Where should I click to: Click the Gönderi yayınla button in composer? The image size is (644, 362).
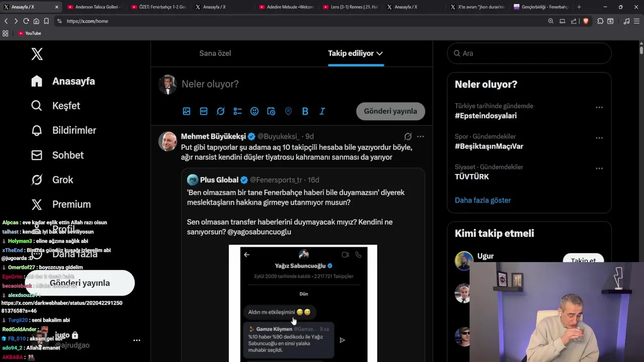[390, 111]
